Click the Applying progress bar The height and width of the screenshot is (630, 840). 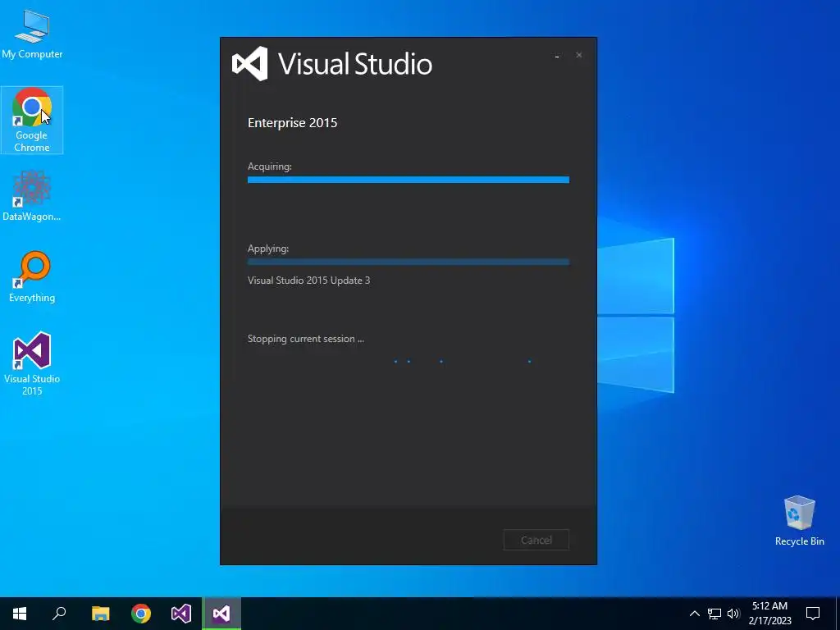click(409, 262)
